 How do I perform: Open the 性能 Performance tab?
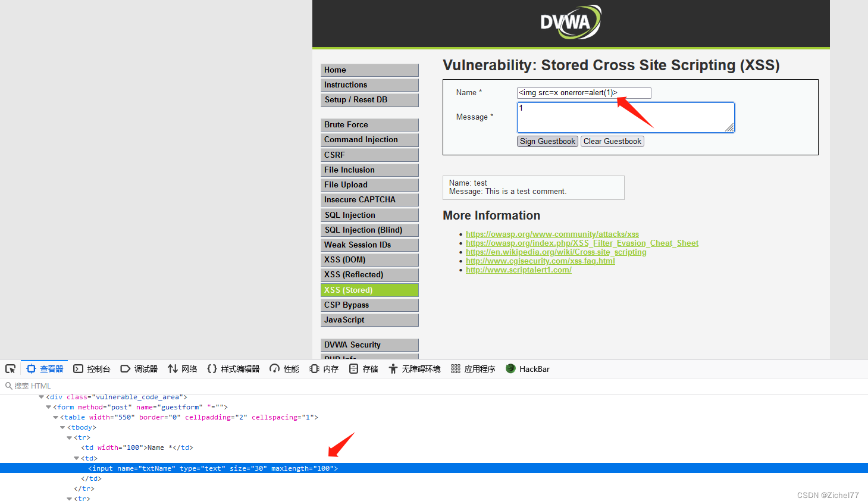tap(284, 369)
